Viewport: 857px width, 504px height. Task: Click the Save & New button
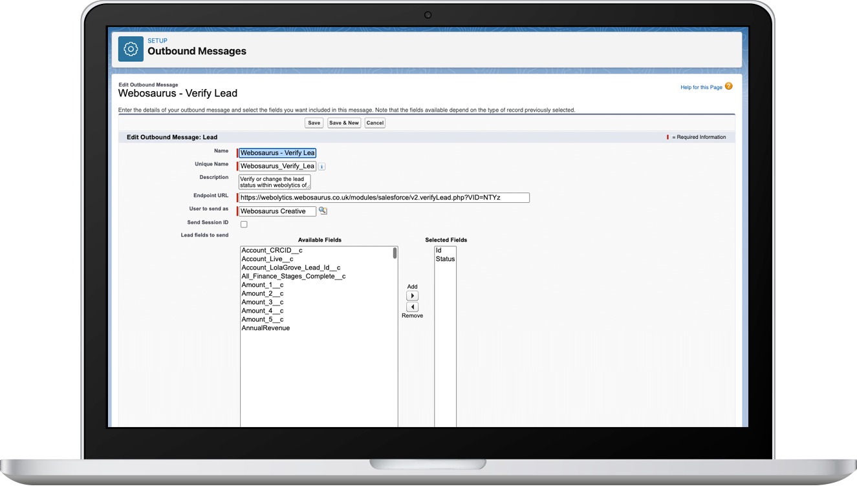coord(344,123)
